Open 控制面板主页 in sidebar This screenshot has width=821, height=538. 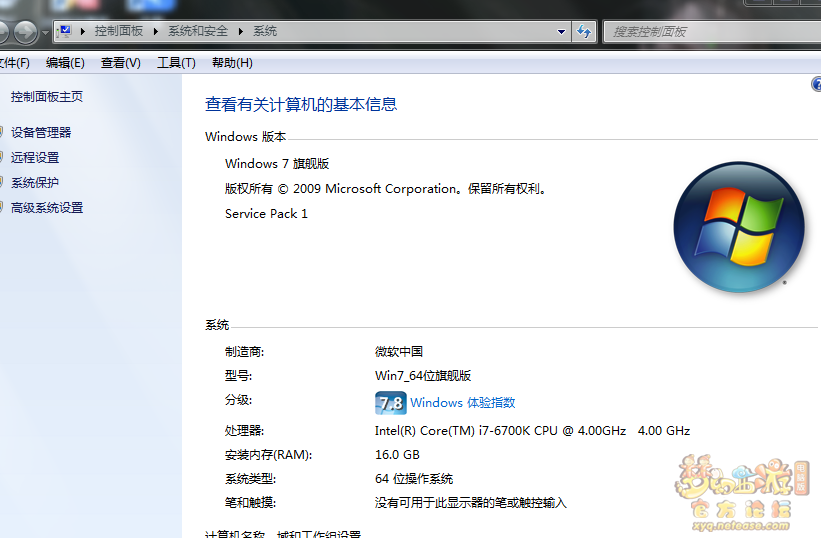tap(47, 97)
